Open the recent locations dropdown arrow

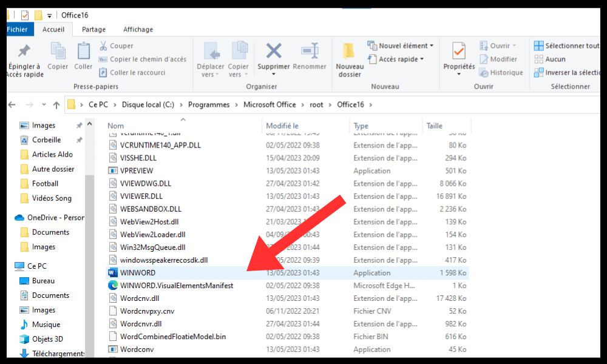click(x=44, y=104)
